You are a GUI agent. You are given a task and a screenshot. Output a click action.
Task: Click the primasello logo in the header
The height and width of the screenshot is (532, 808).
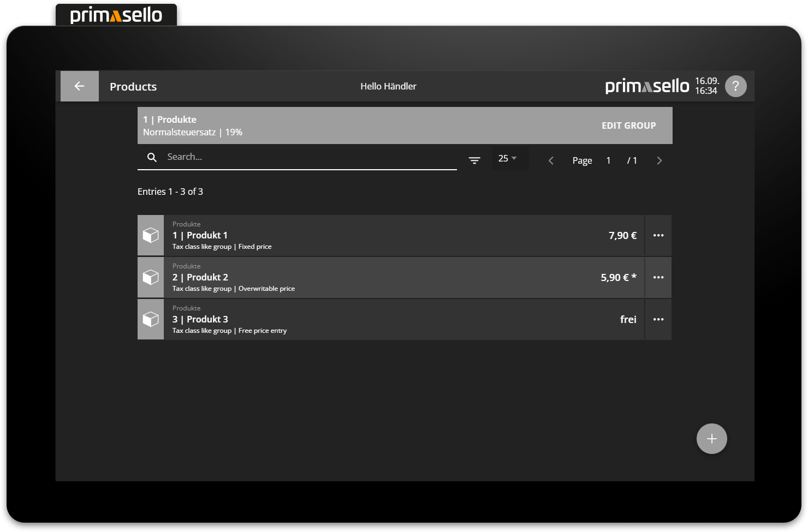tap(647, 86)
